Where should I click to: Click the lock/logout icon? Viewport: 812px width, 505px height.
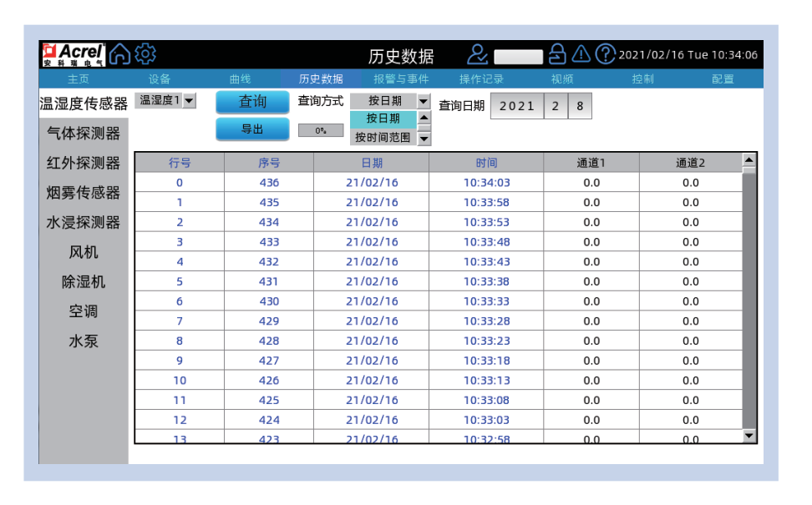tap(557, 55)
